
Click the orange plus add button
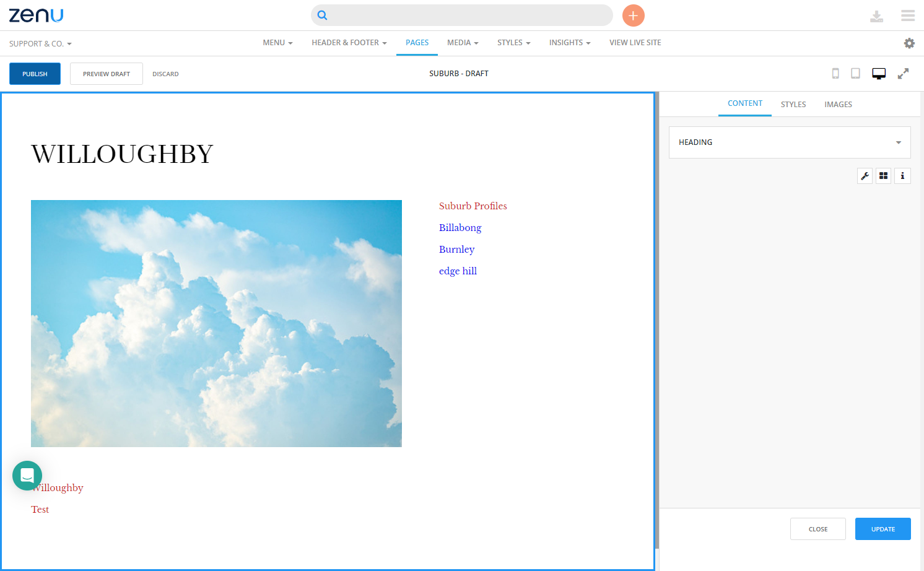(x=633, y=15)
